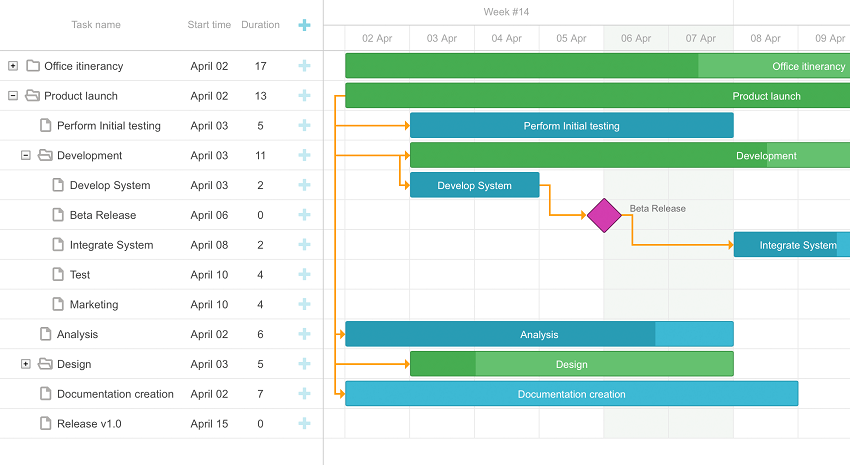The height and width of the screenshot is (465, 850).
Task: Click the Analysis task progress bar
Action: [x=539, y=334]
